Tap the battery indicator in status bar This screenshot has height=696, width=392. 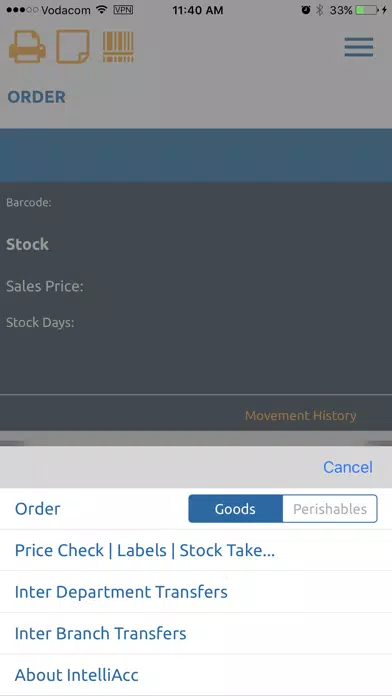point(367,10)
